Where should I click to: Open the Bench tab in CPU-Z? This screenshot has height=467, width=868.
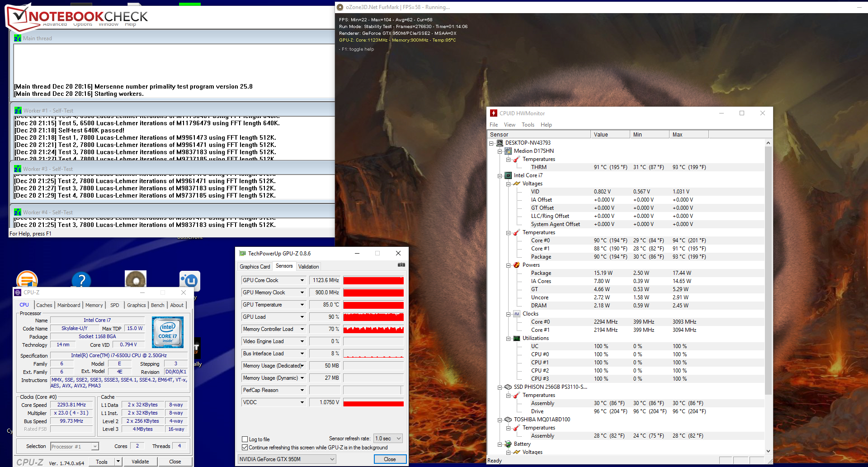(158, 305)
